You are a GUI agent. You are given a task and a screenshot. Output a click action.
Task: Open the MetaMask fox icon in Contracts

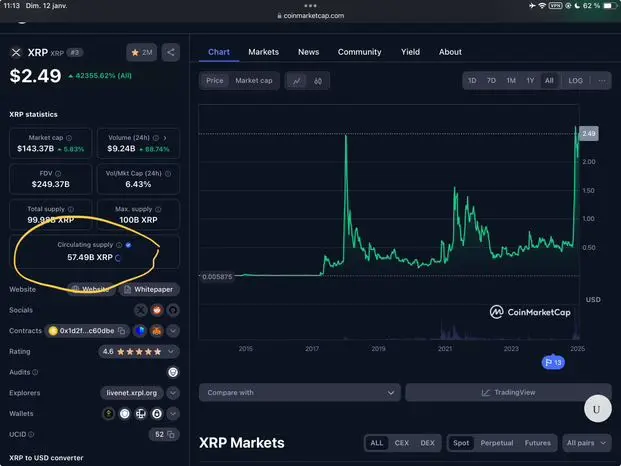point(157,331)
